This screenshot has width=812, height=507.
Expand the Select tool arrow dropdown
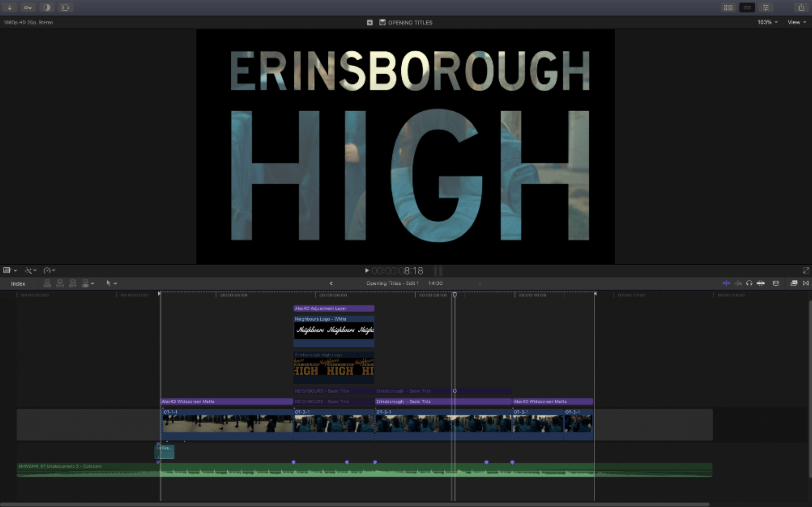pyautogui.click(x=111, y=283)
